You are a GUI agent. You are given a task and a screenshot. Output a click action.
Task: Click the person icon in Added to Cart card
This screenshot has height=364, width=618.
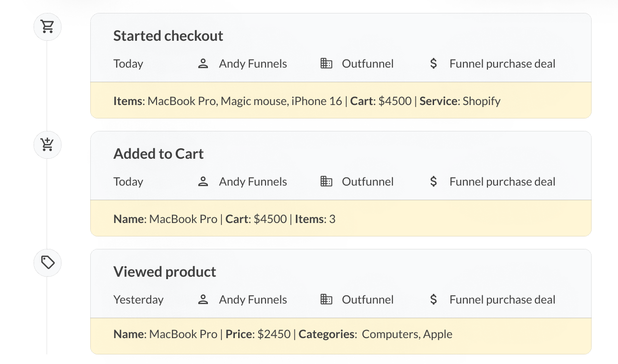(203, 182)
